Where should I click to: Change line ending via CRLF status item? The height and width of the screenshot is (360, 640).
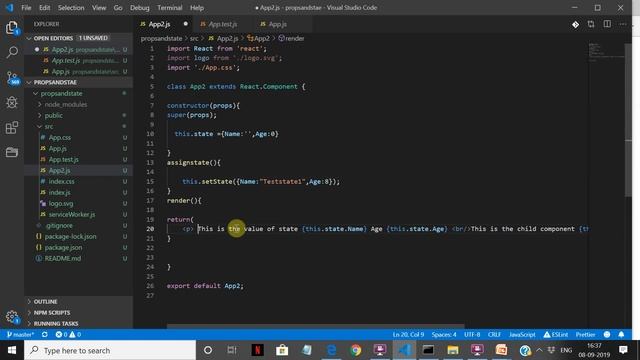(x=494, y=334)
